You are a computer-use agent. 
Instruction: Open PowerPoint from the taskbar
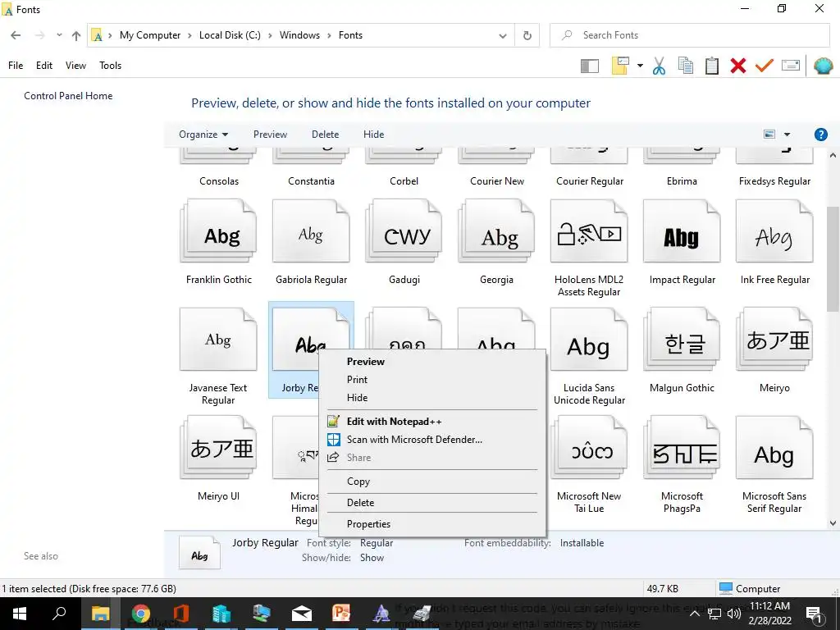pos(341,614)
